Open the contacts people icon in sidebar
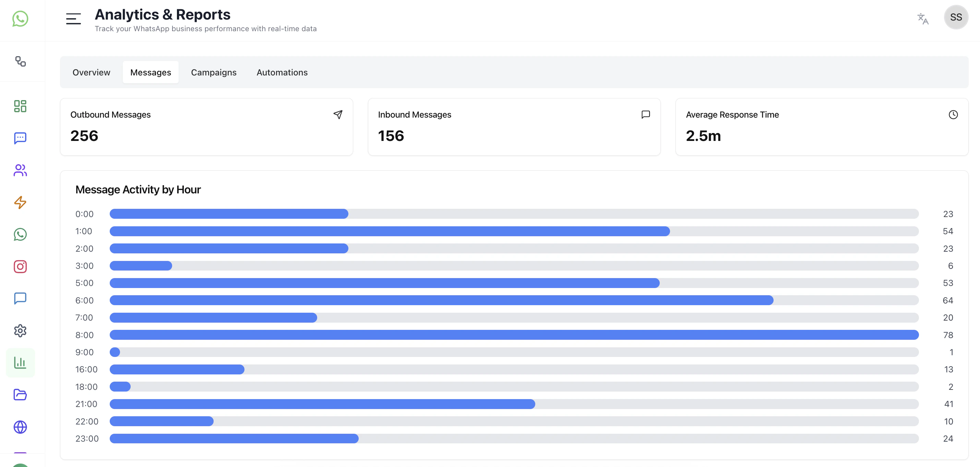The width and height of the screenshot is (980, 467). (20, 170)
